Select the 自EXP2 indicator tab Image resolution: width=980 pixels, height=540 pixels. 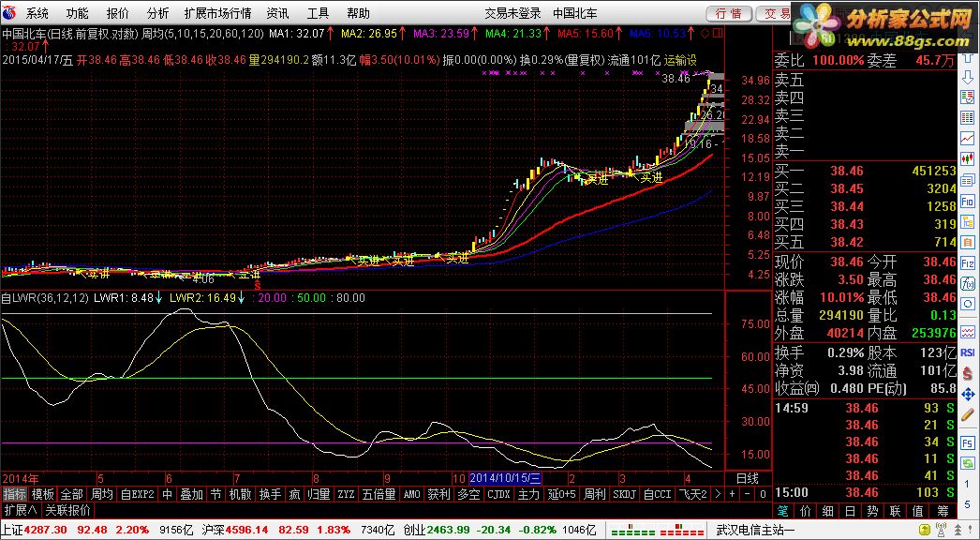[x=137, y=494]
